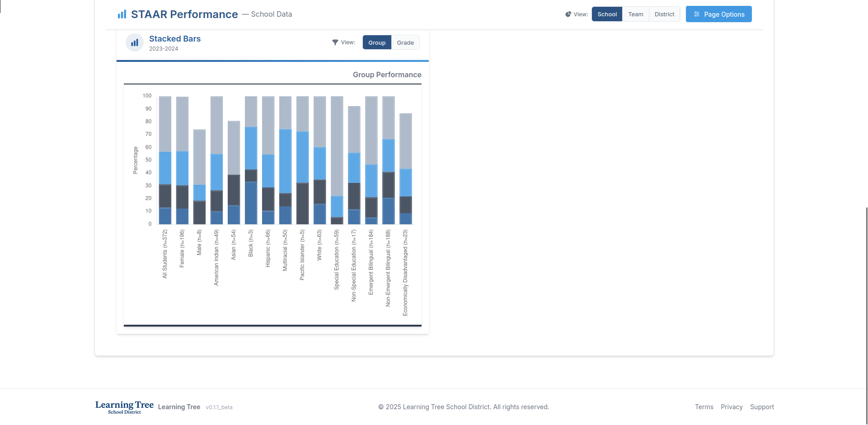Switch to School view
The height and width of the screenshot is (425, 868).
point(607,14)
